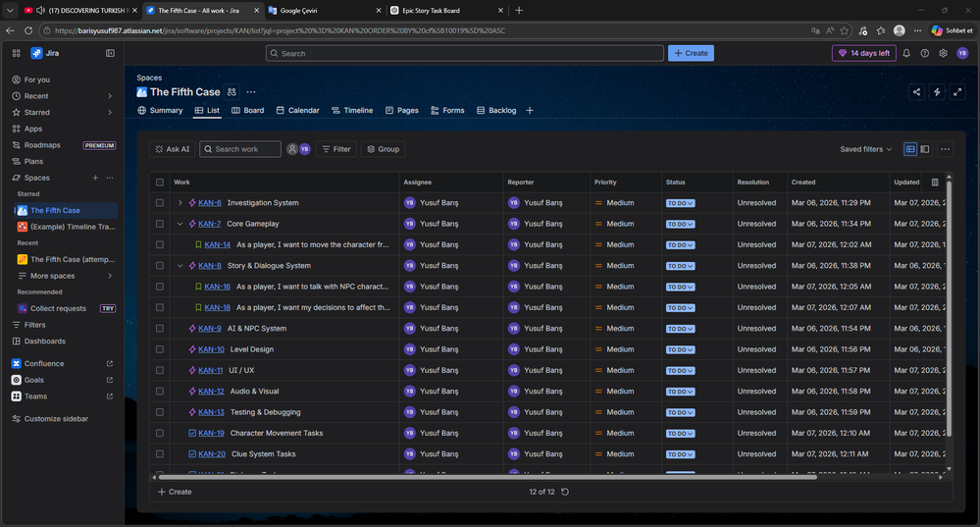Enter full screen with the expand icon

click(x=957, y=92)
